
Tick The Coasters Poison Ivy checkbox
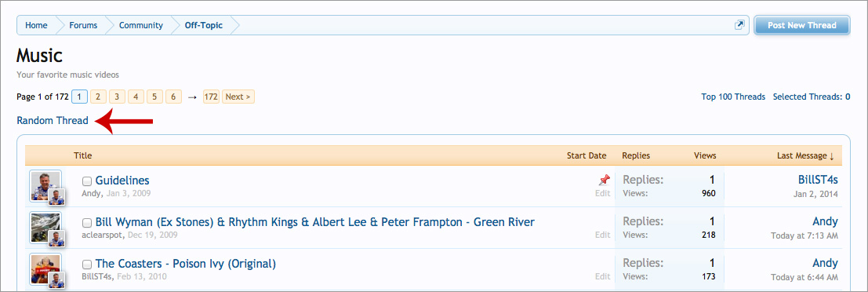point(87,264)
